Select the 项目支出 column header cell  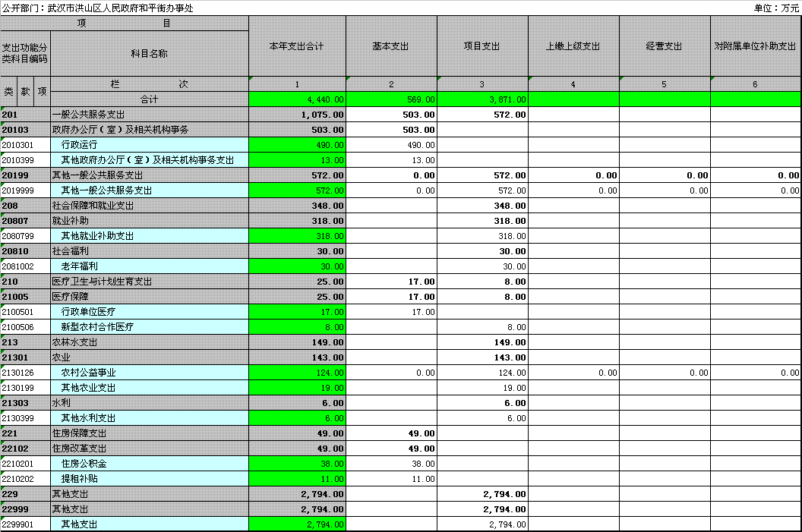[x=482, y=46]
